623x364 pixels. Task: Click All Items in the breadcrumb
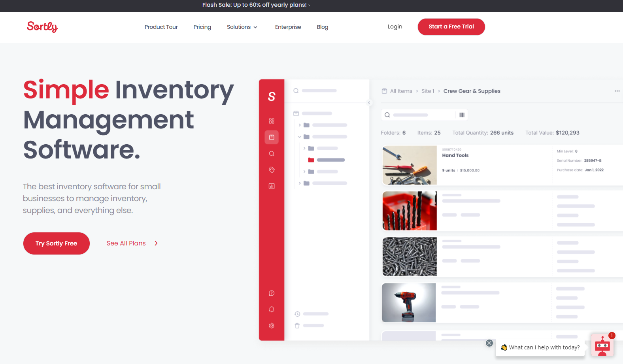[x=401, y=91]
